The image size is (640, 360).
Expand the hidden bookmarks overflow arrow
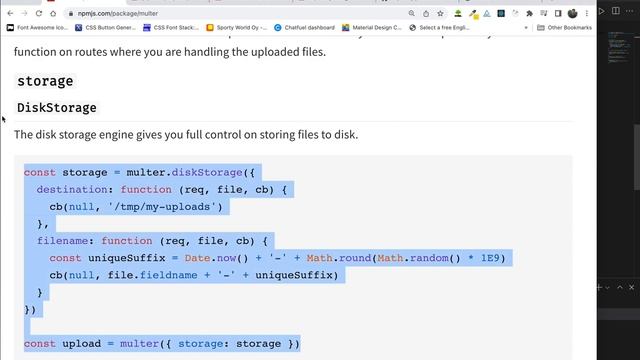point(526,28)
